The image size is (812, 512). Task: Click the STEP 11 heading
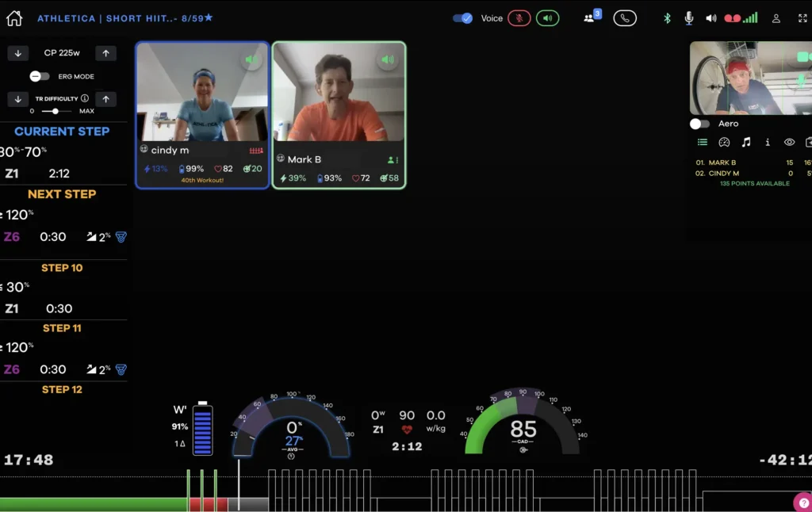coord(62,328)
